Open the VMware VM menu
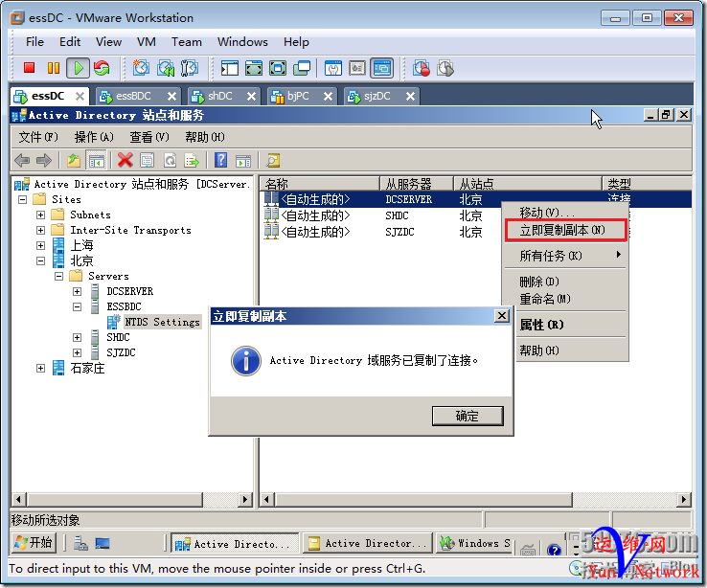This screenshot has height=588, width=707. [146, 42]
